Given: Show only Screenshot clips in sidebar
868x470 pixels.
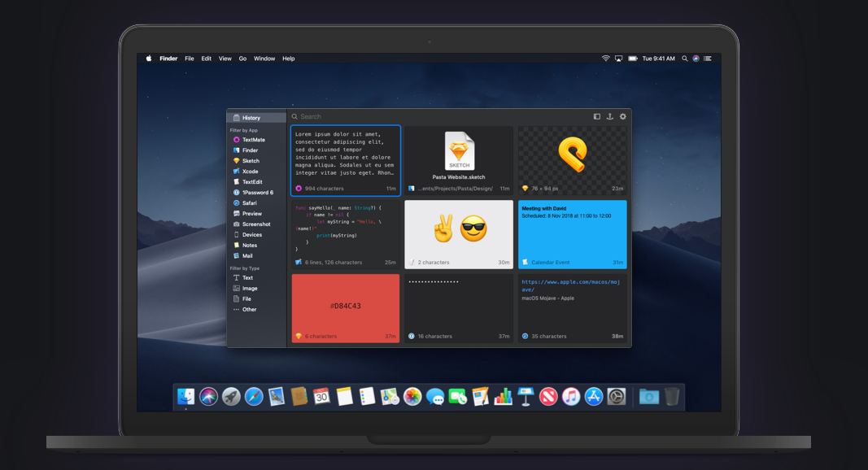Looking at the screenshot, I should coord(255,224).
